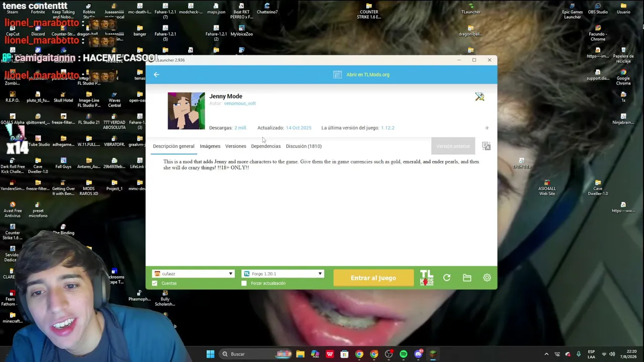
Task: Click the Jenny Mode thumbnail image
Action: click(x=186, y=111)
